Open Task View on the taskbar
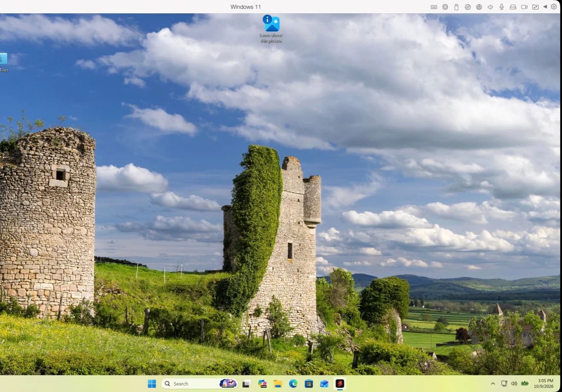562x392 pixels. pos(246,383)
